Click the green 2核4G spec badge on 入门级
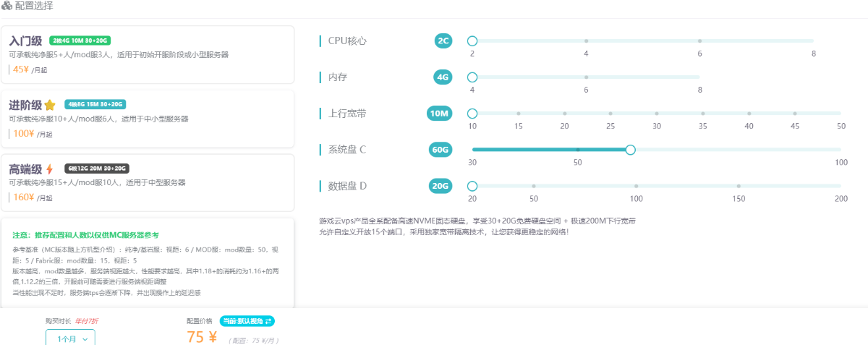868x345 pixels. coord(80,41)
